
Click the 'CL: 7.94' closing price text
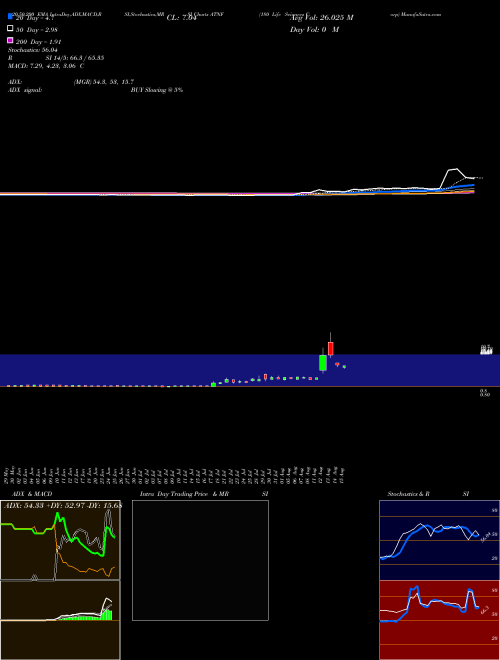pyautogui.click(x=181, y=18)
